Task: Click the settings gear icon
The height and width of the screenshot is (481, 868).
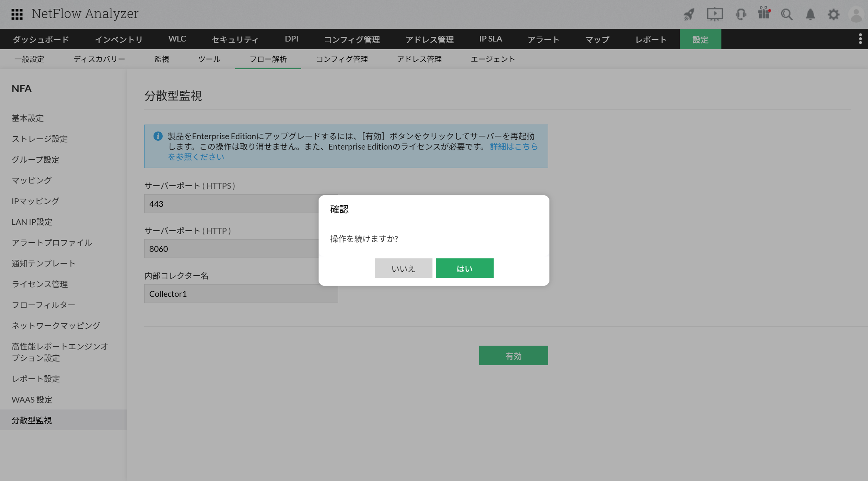Action: pos(833,15)
